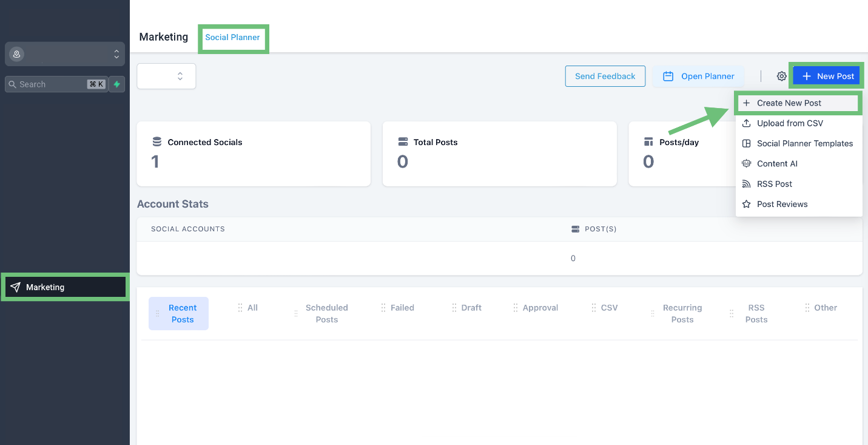Switch to Recurring Posts tab

[x=682, y=313]
